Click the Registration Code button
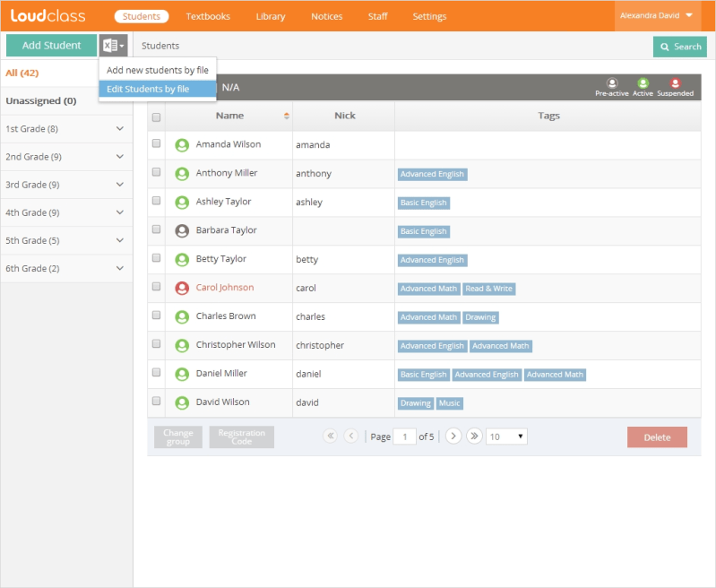The height and width of the screenshot is (588, 716). point(242,437)
